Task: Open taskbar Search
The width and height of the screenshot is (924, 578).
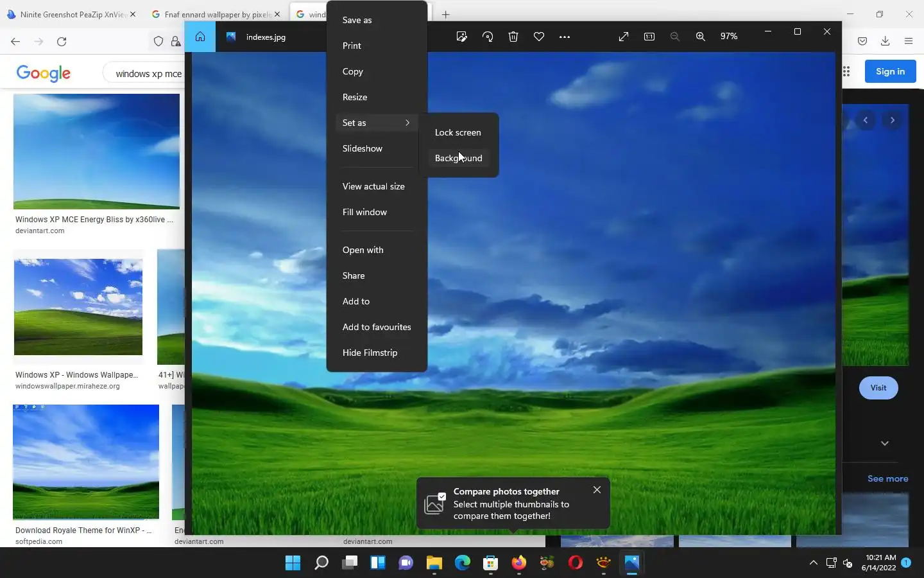Action: [321, 563]
